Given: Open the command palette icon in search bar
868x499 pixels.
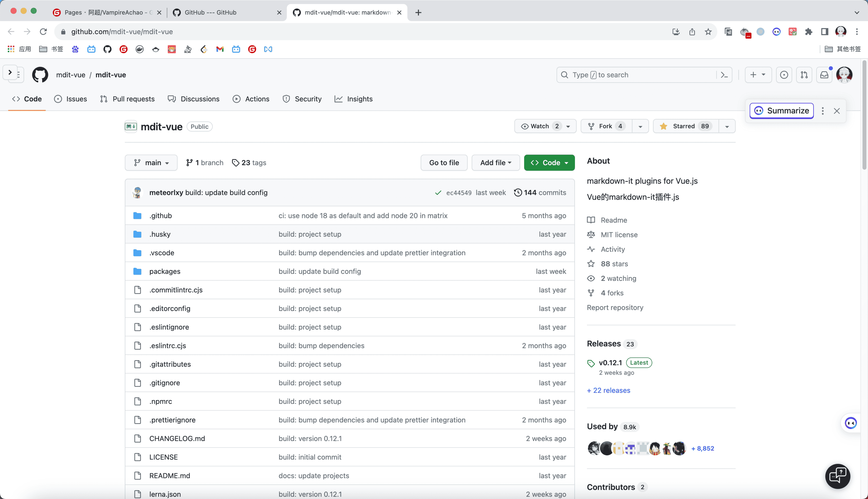Looking at the screenshot, I should [x=724, y=75].
